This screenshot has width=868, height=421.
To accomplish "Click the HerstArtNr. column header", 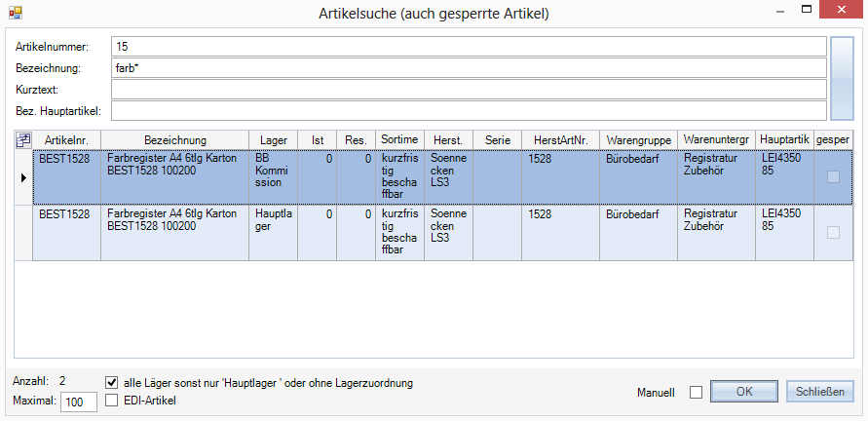I will tap(560, 140).
